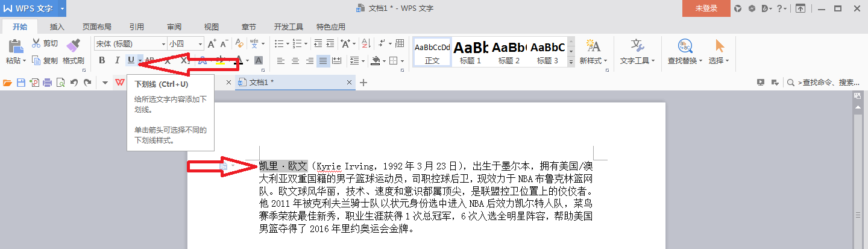Expand the underline style arrow
This screenshot has width=868, height=249.
[140, 60]
